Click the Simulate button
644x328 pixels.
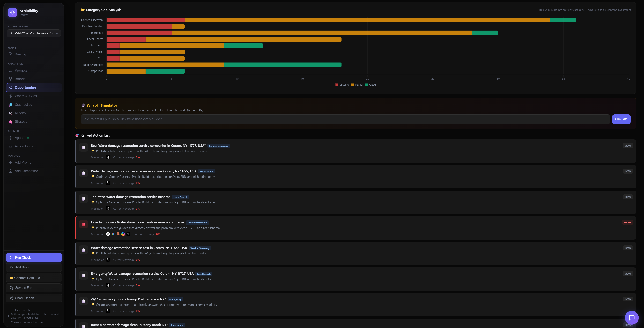coord(621,119)
